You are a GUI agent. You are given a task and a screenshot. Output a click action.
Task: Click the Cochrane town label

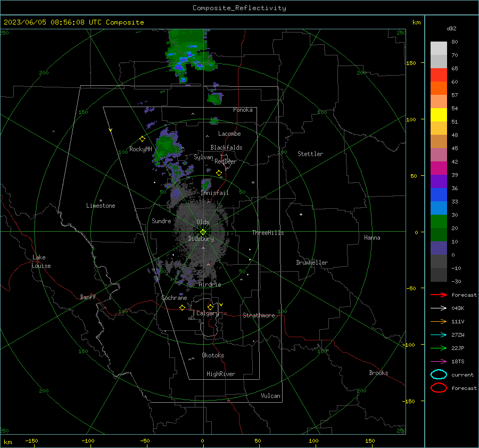(174, 298)
